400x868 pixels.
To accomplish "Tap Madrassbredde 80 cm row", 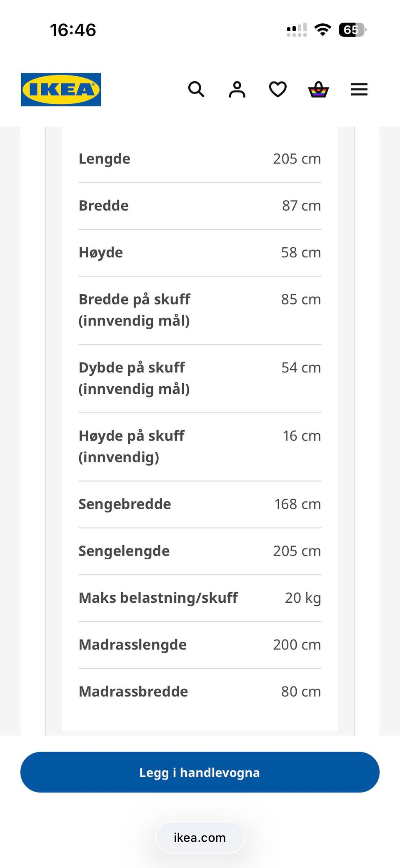I will coord(200,692).
